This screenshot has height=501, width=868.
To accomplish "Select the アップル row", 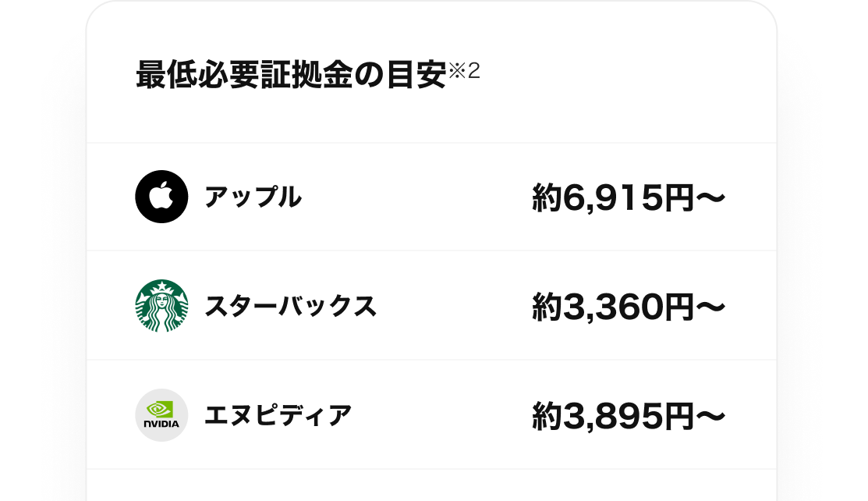I will [x=255, y=197].
